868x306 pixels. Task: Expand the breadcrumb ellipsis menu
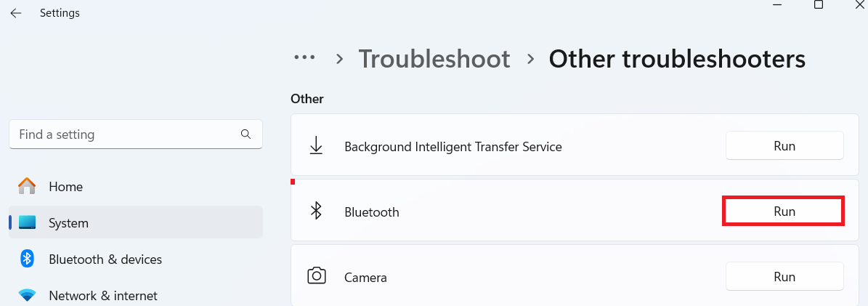pos(304,58)
